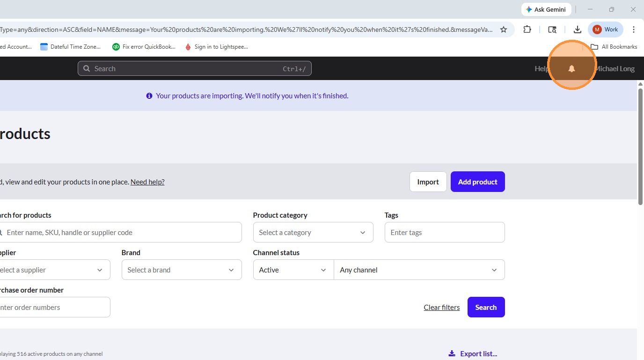
Task: Open the browser downloads icon
Action: 578,29
